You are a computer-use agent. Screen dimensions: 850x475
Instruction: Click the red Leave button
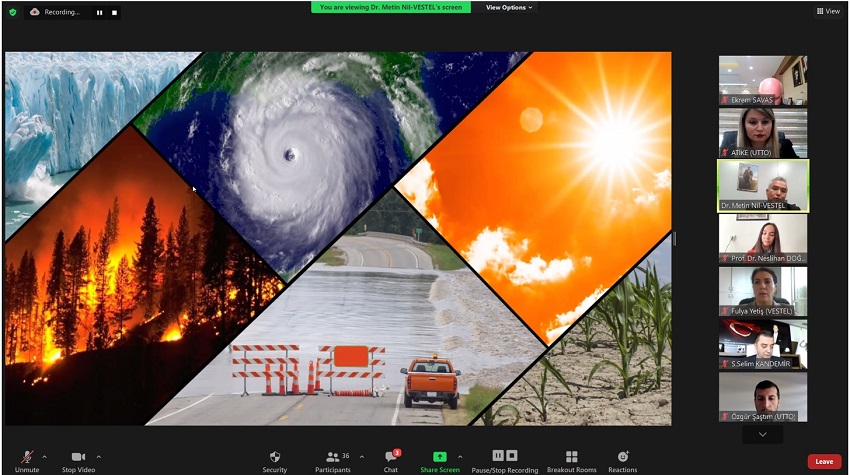(x=823, y=461)
